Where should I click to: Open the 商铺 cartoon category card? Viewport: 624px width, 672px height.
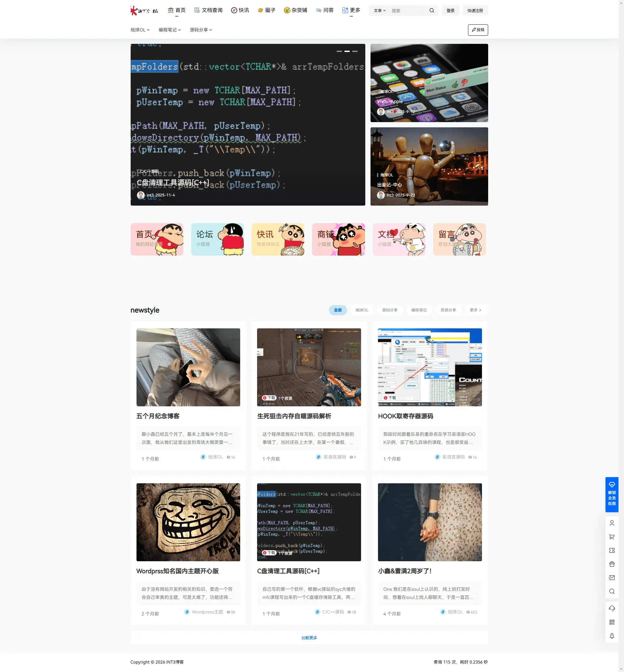(x=338, y=239)
